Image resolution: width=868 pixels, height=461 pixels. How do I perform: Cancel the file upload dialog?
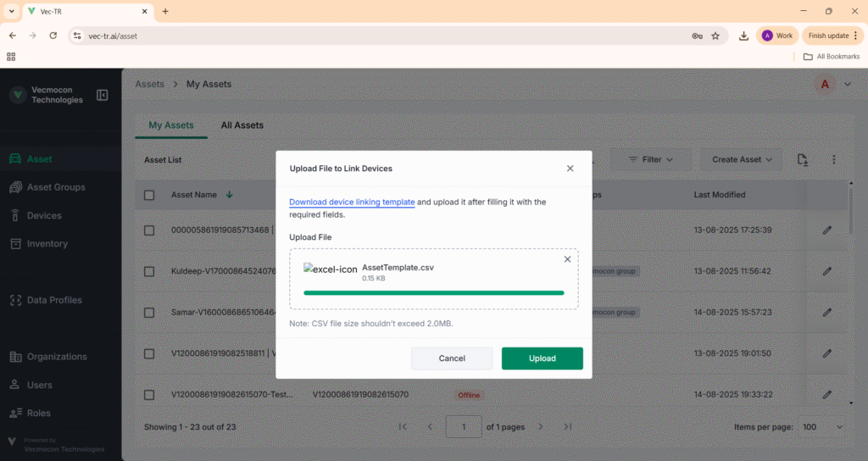point(452,358)
